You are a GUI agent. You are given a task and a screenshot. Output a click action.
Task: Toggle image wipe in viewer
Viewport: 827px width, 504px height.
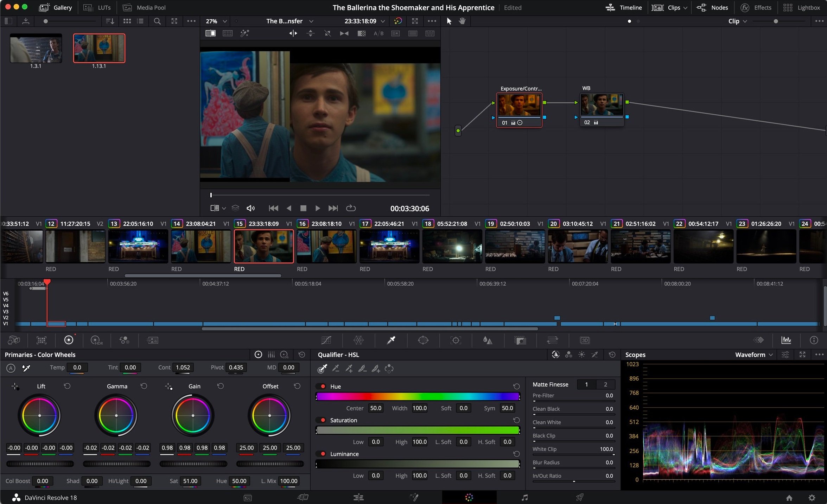tap(210, 33)
